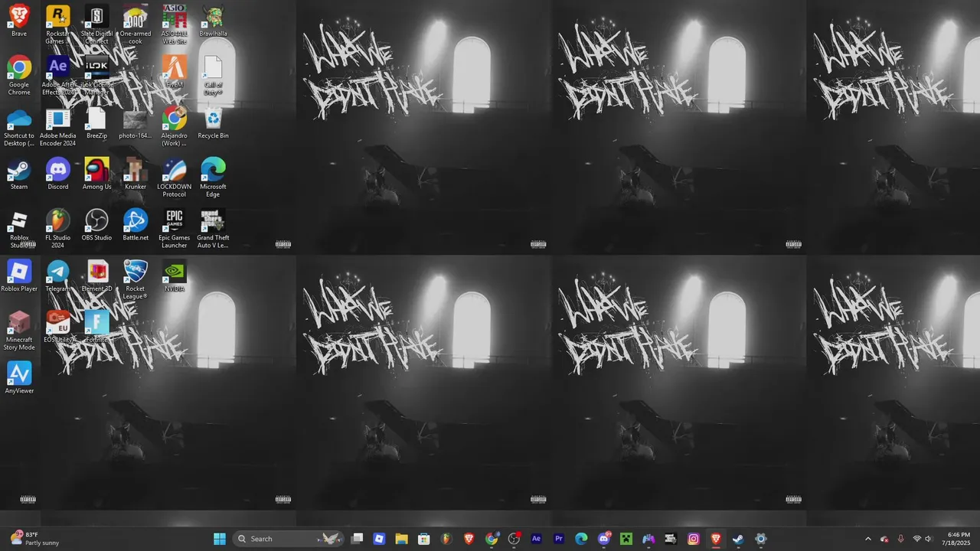The image size is (980, 551).
Task: Click the Grand Theft Auto V shortcut
Action: (213, 229)
